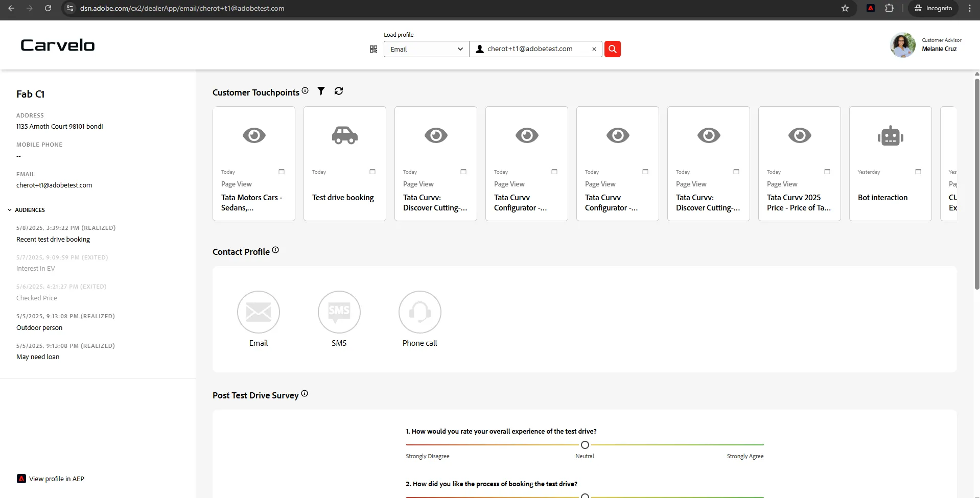Click the Adobe icon beside View profile in AEP
This screenshot has width=980, height=498.
[21, 479]
